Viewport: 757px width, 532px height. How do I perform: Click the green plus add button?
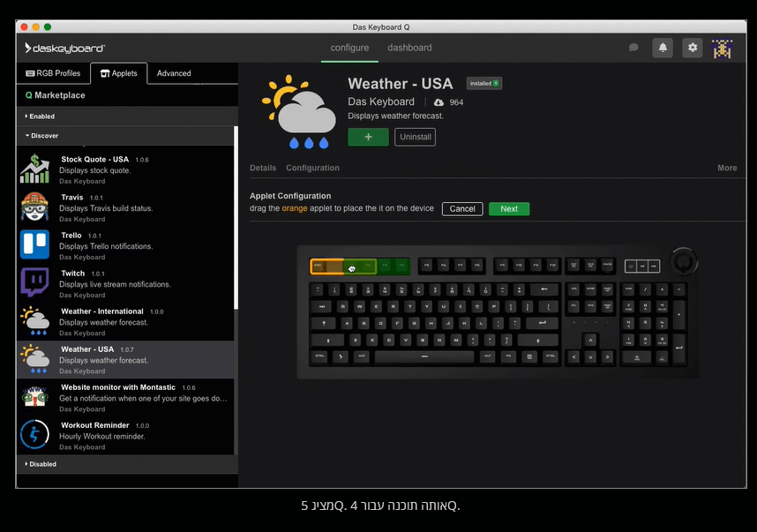(368, 137)
